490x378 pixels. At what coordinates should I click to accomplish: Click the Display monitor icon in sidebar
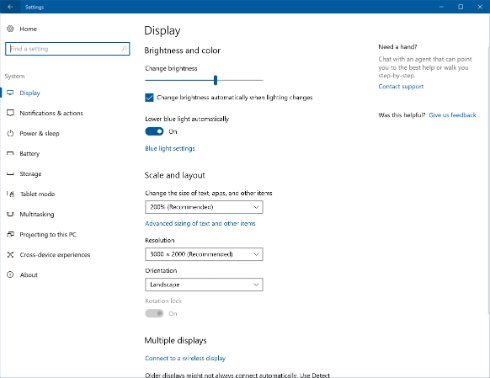point(10,93)
